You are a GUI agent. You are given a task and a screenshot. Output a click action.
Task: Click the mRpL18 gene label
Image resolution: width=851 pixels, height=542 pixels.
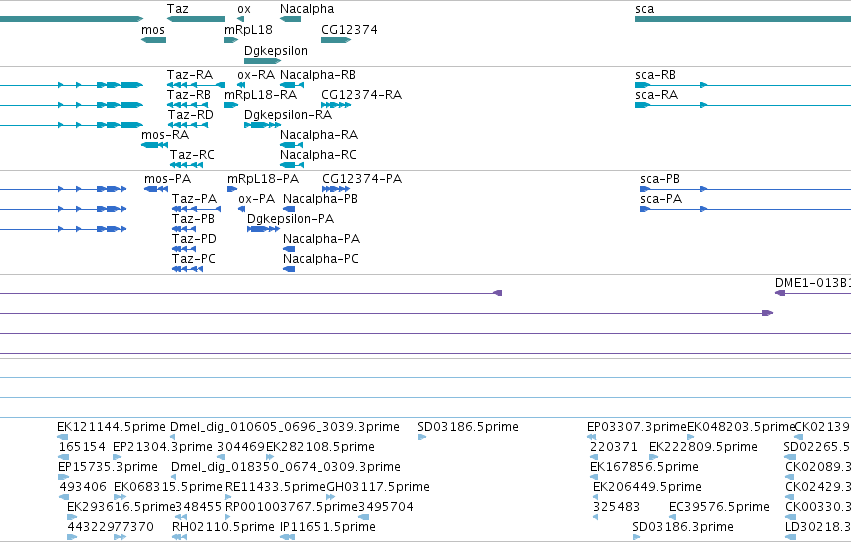point(248,30)
